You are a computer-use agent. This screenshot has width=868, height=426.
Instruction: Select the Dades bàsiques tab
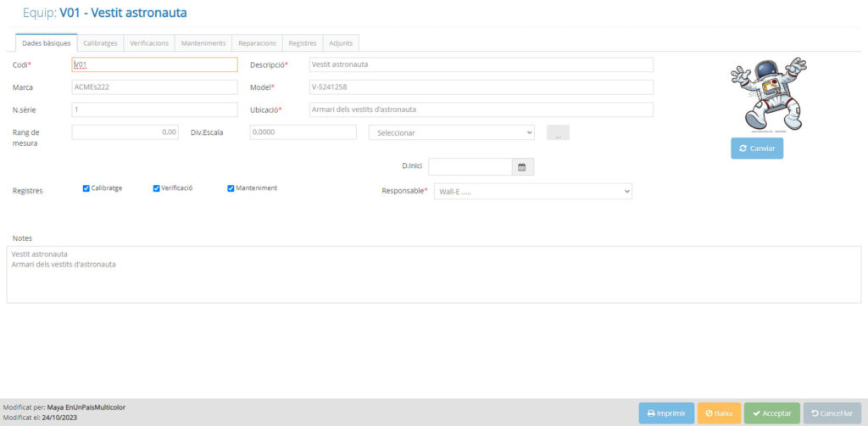tap(46, 43)
